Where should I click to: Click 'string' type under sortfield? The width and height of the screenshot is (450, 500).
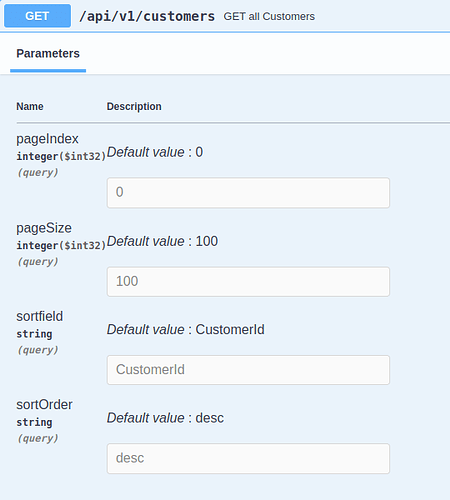(34, 334)
